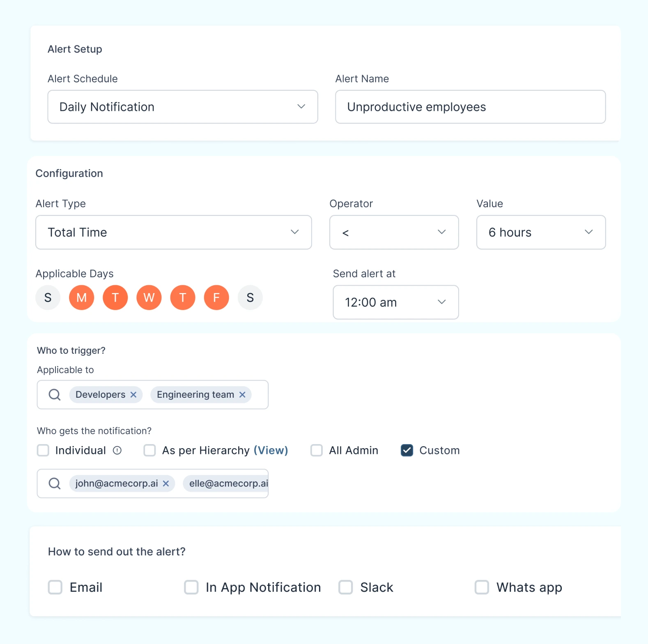Screen dimensions: 648x644
Task: Enable the Whats app alert checkbox
Action: pos(482,587)
